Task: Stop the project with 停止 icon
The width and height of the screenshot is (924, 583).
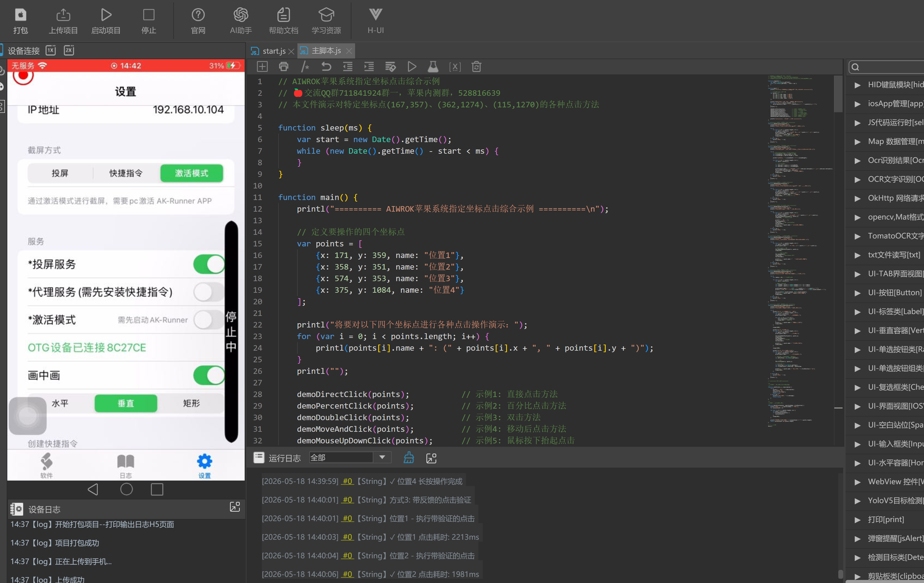Action: point(149,21)
